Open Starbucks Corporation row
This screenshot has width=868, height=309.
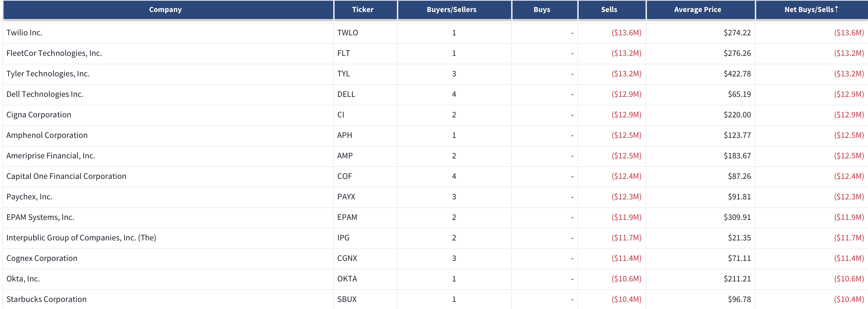coord(435,299)
